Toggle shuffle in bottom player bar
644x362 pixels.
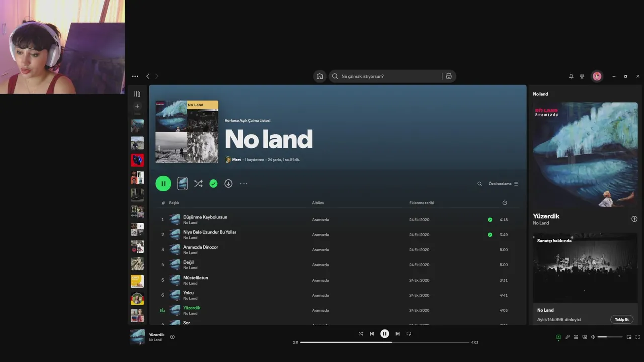[361, 334]
